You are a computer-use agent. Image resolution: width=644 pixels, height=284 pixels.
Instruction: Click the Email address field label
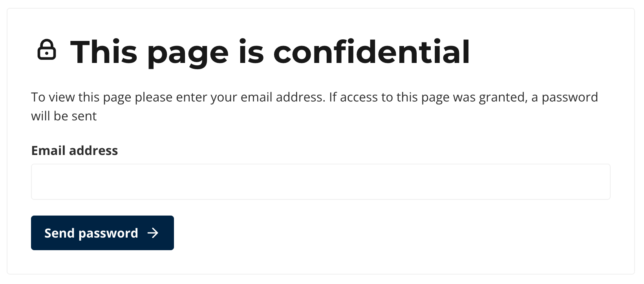pyautogui.click(x=74, y=150)
